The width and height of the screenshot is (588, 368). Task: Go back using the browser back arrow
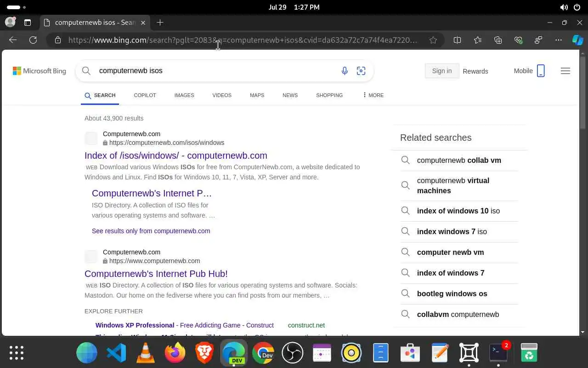[13, 40]
